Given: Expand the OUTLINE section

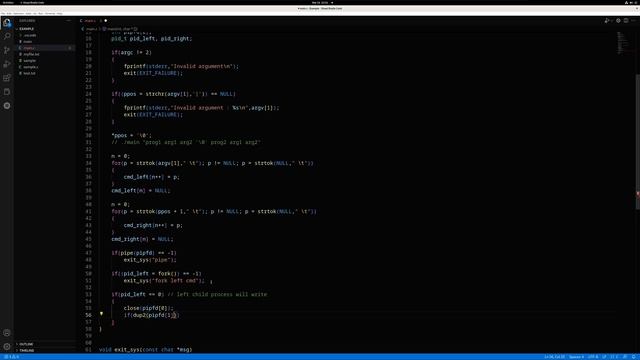Looking at the screenshot, I should tap(26, 344).
